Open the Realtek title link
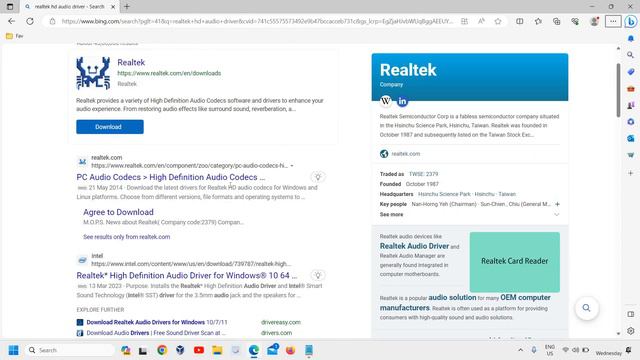The height and width of the screenshot is (360, 640). [131, 62]
